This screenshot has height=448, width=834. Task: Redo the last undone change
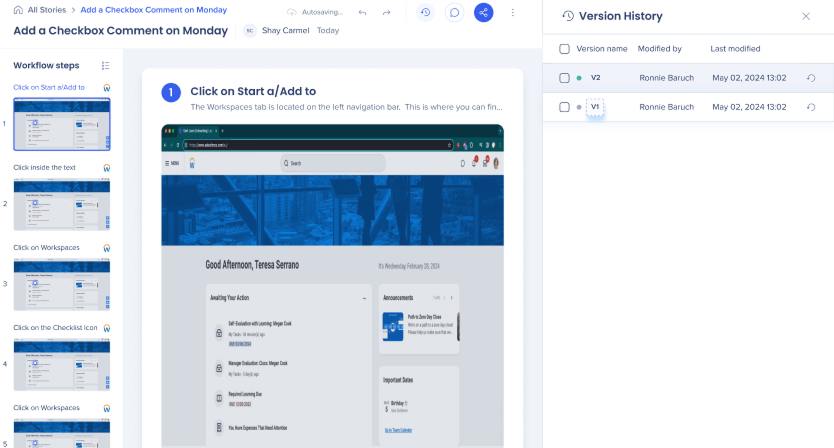pos(386,13)
